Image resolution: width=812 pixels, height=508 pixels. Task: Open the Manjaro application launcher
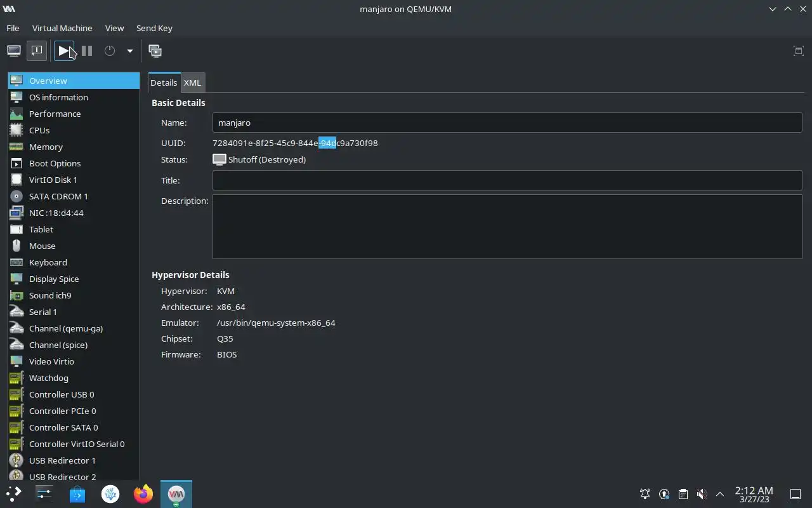tap(14, 493)
